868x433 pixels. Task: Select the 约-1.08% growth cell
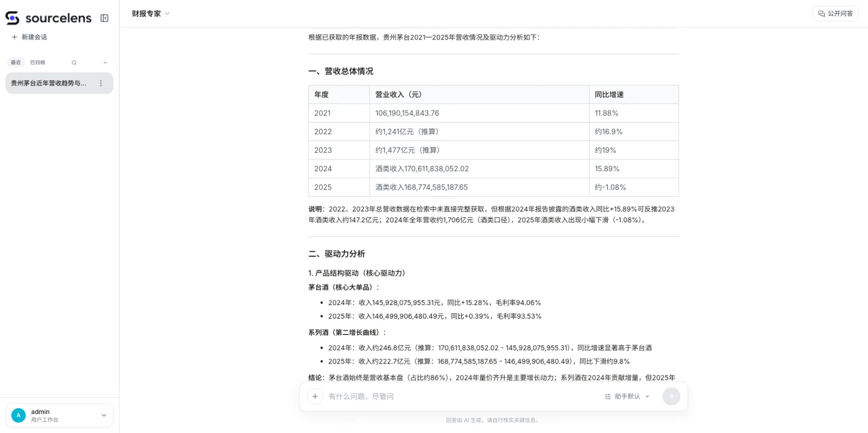click(634, 187)
